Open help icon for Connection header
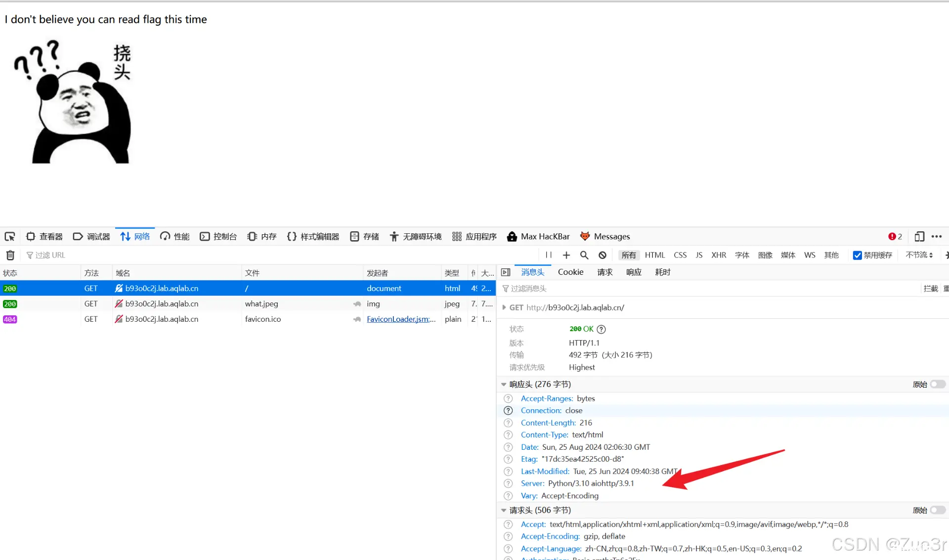949x560 pixels. 508,411
